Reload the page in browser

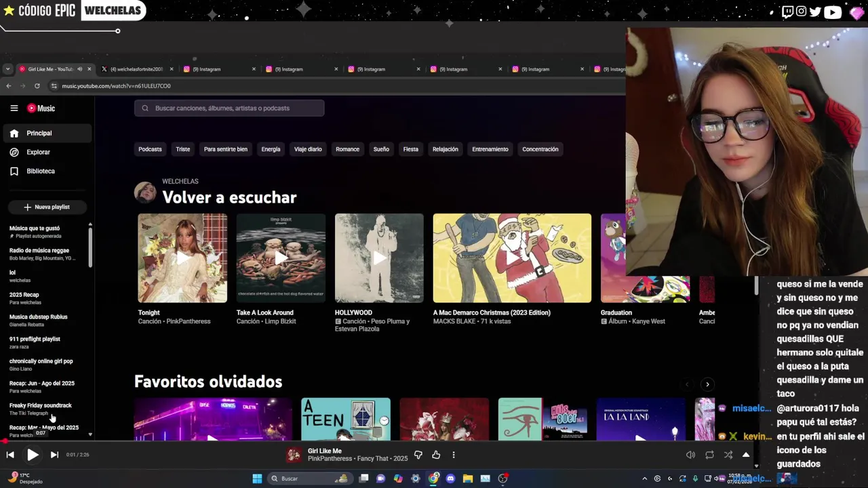(x=37, y=86)
